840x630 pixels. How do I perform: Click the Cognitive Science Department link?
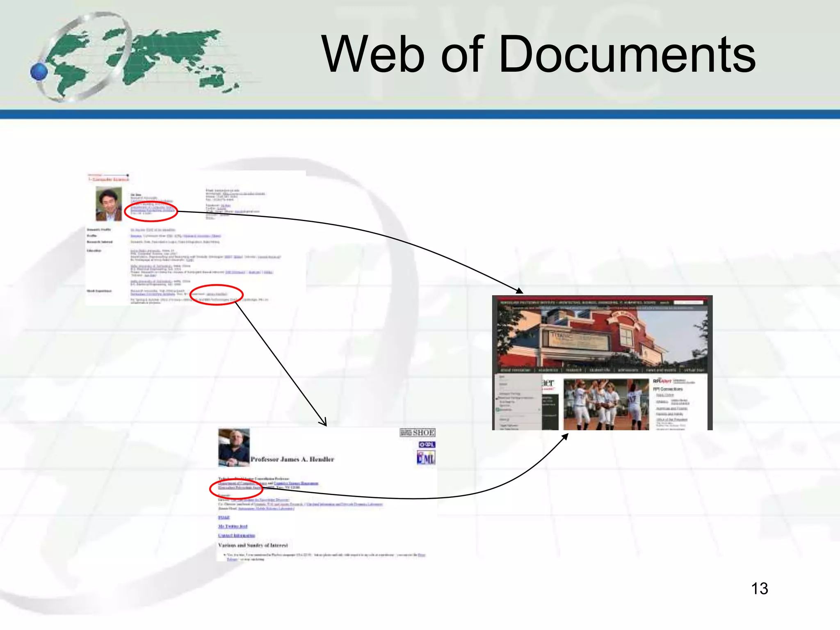[x=296, y=483]
